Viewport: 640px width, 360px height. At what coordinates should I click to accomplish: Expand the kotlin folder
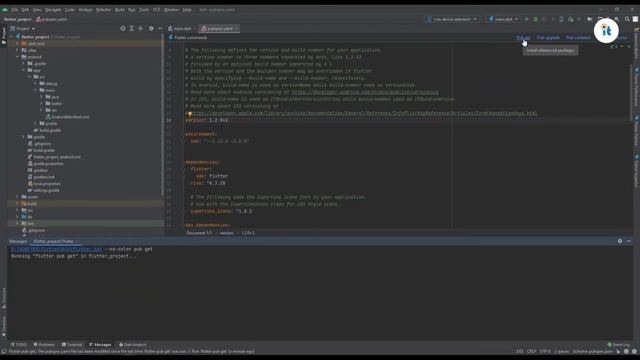tap(41, 104)
